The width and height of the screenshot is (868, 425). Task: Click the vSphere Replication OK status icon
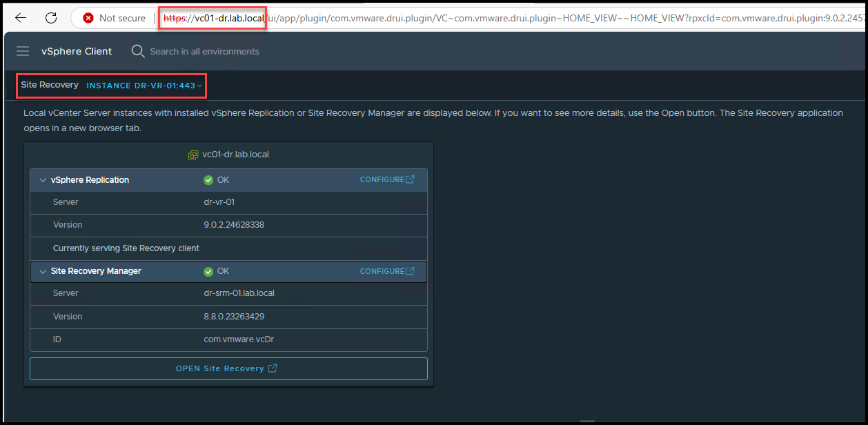tap(208, 180)
